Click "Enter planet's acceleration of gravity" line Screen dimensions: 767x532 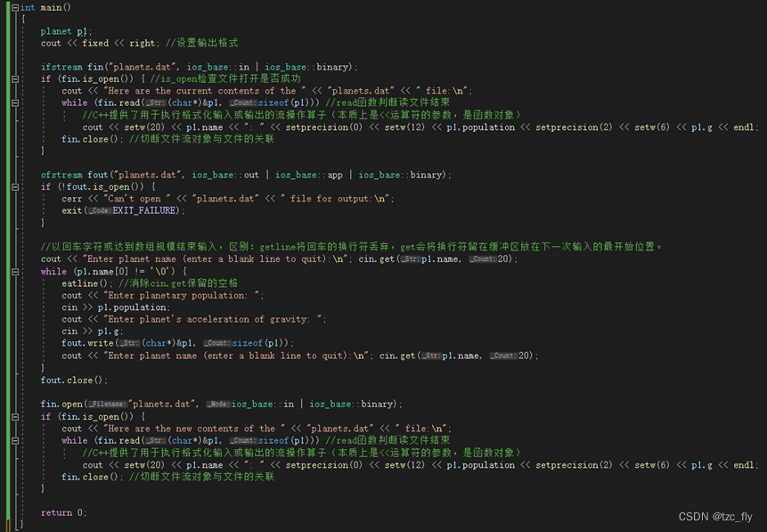(x=193, y=319)
